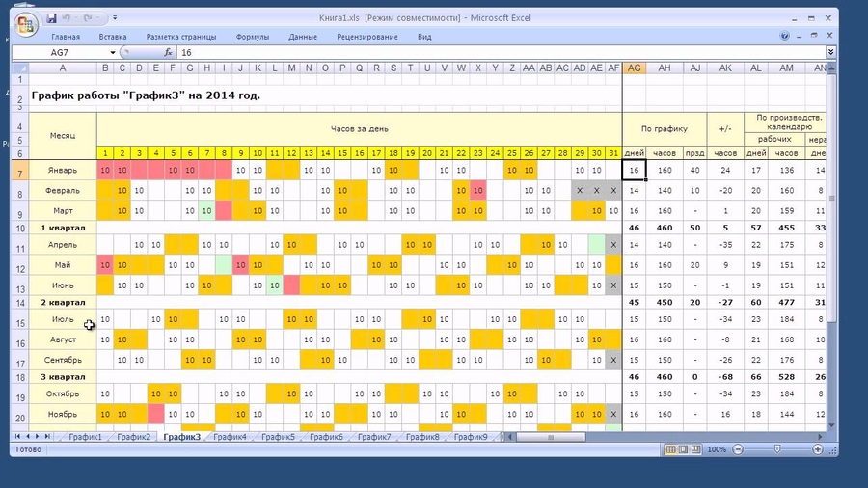Click the 100% zoom level button
This screenshot has height=488, width=868.
pos(717,450)
